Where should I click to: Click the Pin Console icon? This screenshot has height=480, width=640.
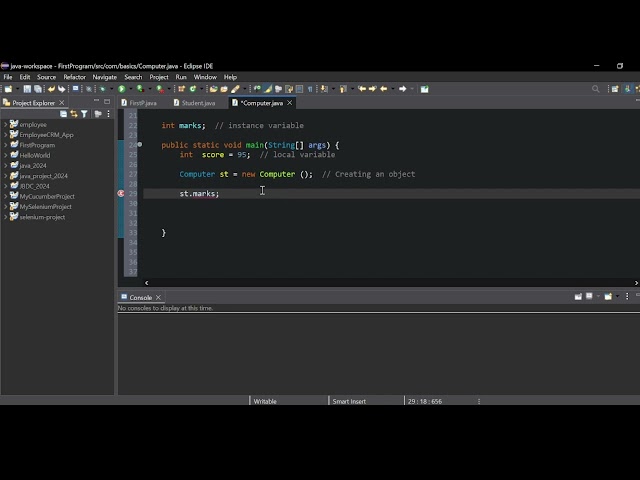click(578, 296)
